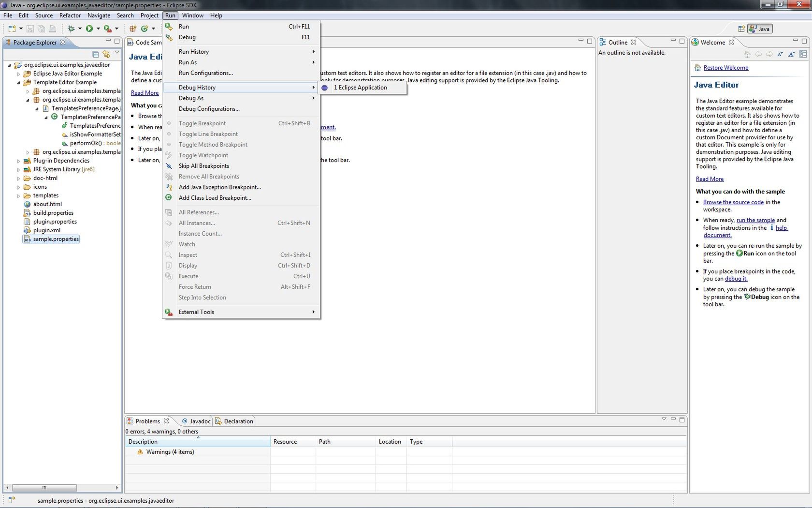Close the Welcome view tab
The image size is (812, 508).
(x=731, y=42)
